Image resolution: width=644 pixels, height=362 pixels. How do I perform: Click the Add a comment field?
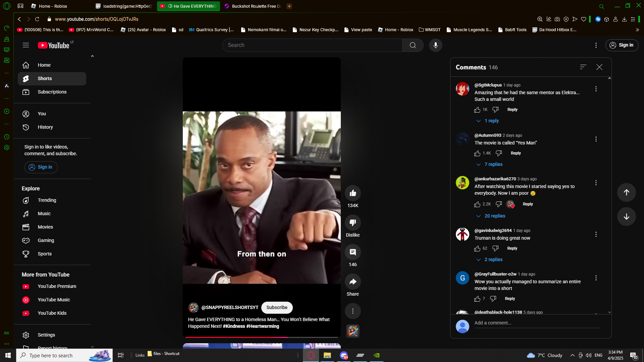[x=537, y=323]
